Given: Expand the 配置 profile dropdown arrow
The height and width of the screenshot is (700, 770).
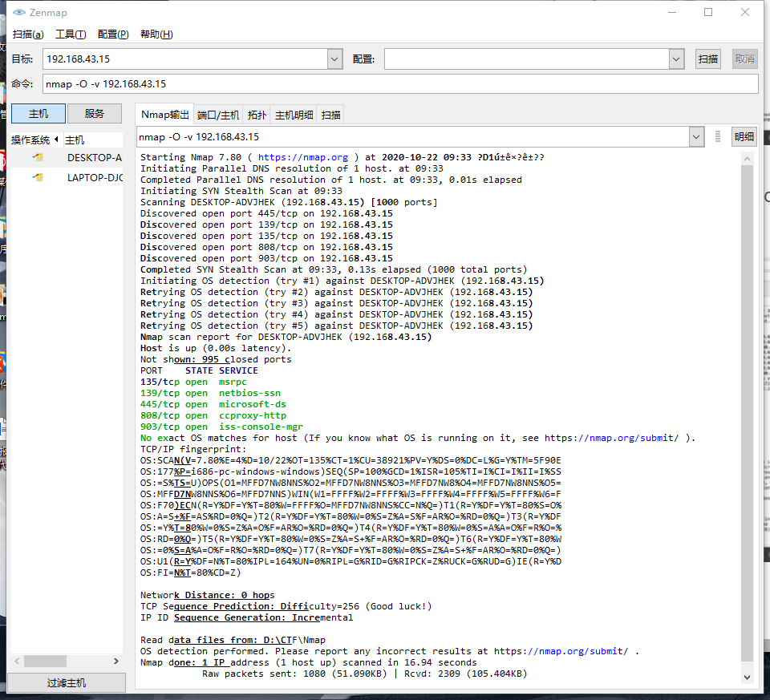Looking at the screenshot, I should (x=676, y=59).
